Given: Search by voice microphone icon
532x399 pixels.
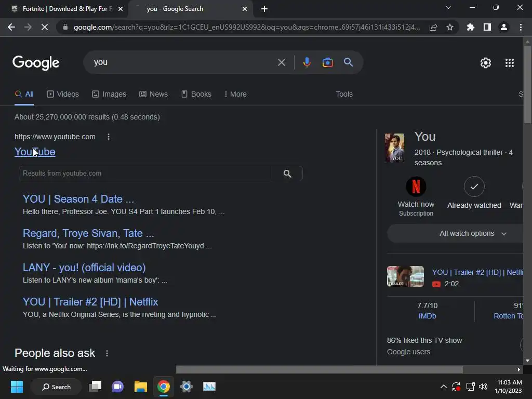Looking at the screenshot, I should pos(307,62).
